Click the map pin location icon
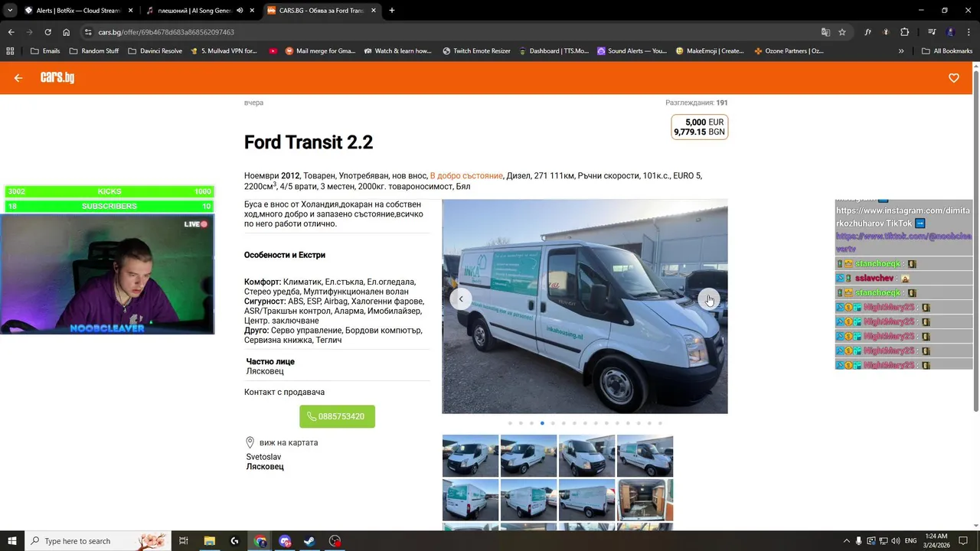The width and height of the screenshot is (980, 551). [250, 442]
